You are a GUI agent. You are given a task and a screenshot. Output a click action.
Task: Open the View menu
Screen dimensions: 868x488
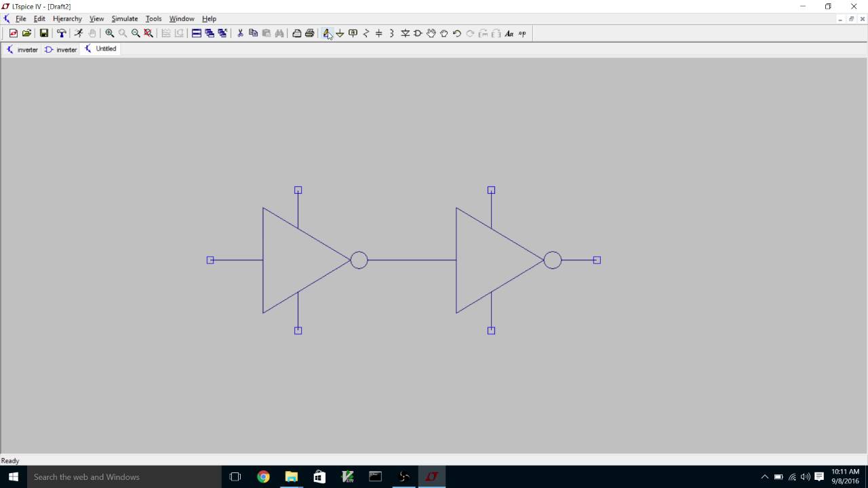tap(97, 19)
